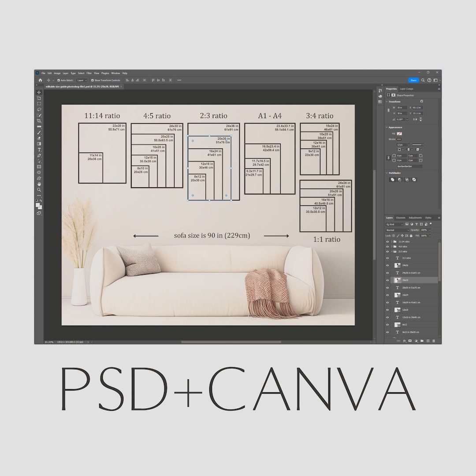Open the Window menu
Image resolution: width=476 pixels, height=476 pixels.
115,73
